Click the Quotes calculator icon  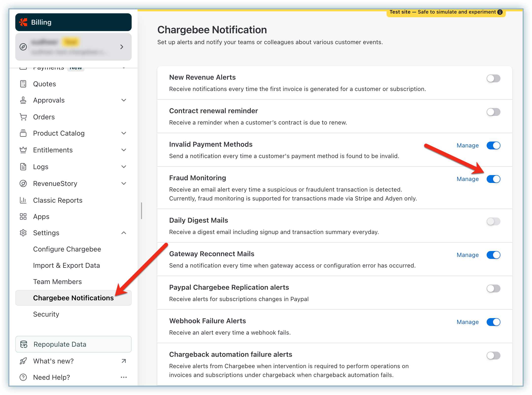(23, 84)
